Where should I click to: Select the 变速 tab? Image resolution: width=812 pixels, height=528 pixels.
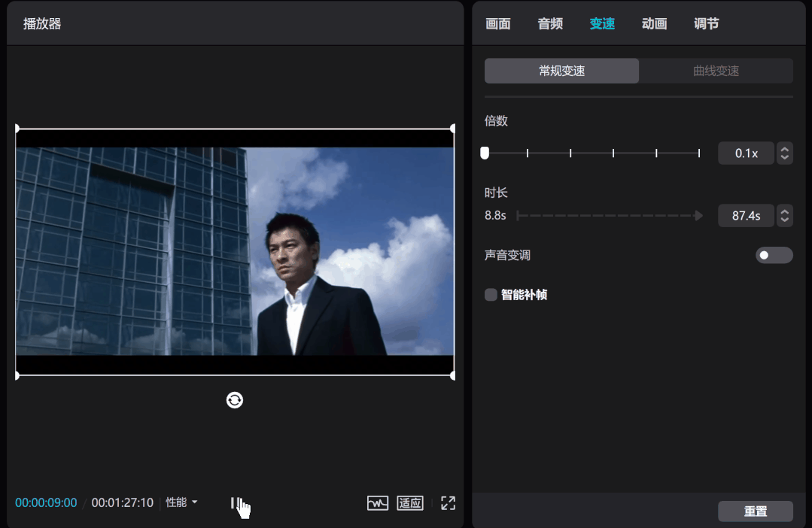[602, 24]
